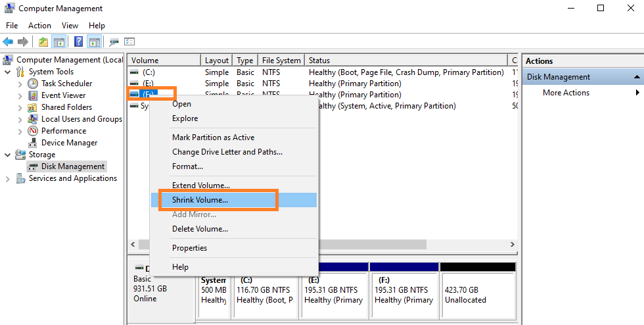
Task: Click the System Tools wrench icon
Action: click(20, 72)
